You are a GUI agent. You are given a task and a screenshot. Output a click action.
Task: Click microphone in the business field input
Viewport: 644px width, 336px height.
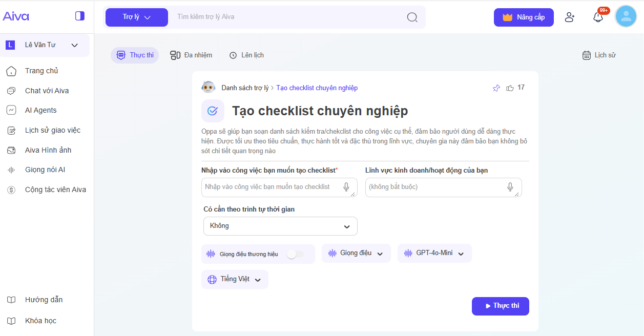tap(510, 187)
